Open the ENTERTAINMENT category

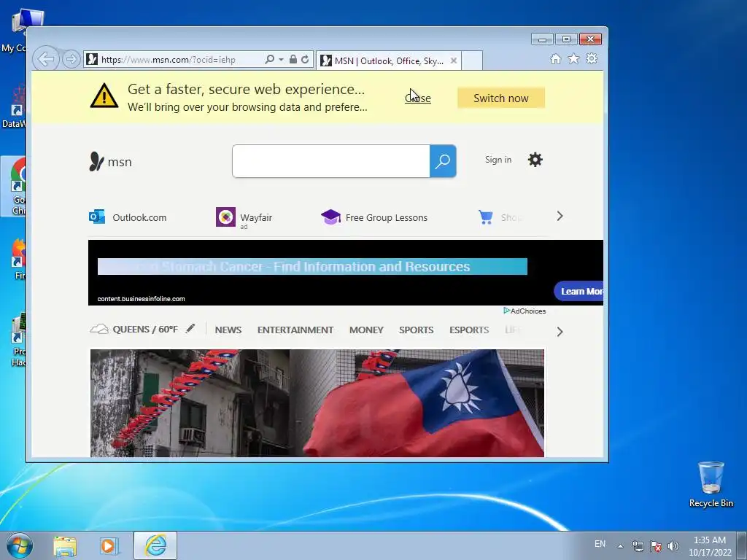coord(295,330)
